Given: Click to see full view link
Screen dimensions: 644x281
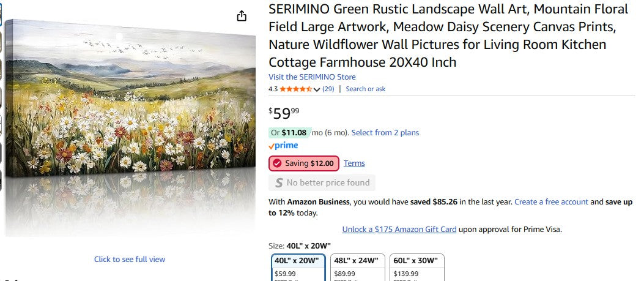Looking at the screenshot, I should pyautogui.click(x=130, y=260).
